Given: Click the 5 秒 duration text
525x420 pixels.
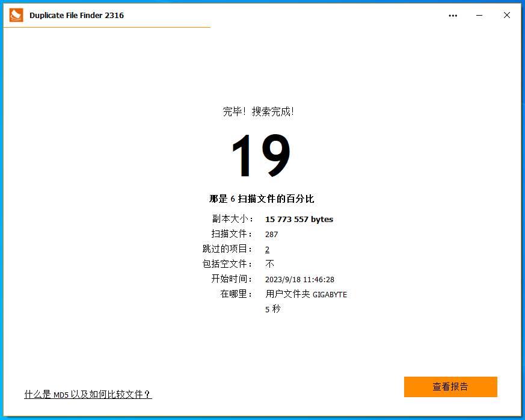Looking at the screenshot, I should tap(272, 309).
